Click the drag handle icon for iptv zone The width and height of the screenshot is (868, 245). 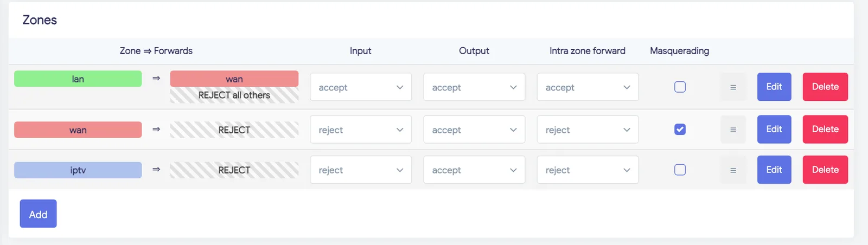coord(733,170)
